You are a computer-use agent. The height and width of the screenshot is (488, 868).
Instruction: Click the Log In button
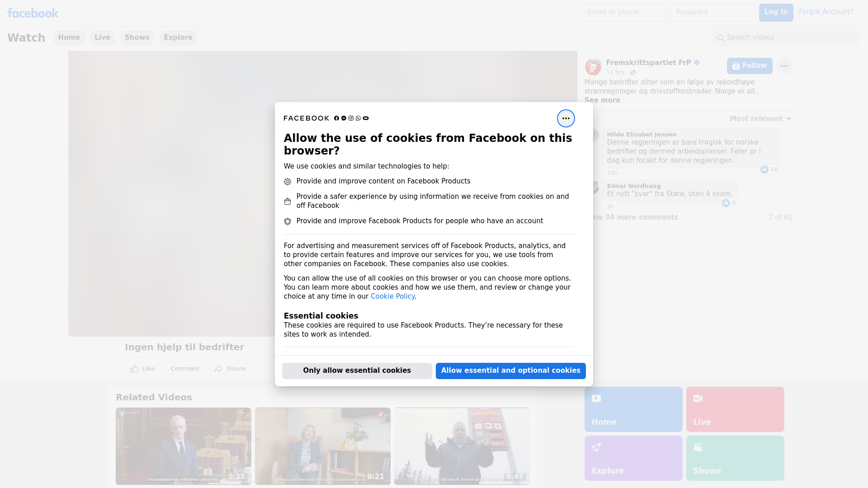click(776, 13)
